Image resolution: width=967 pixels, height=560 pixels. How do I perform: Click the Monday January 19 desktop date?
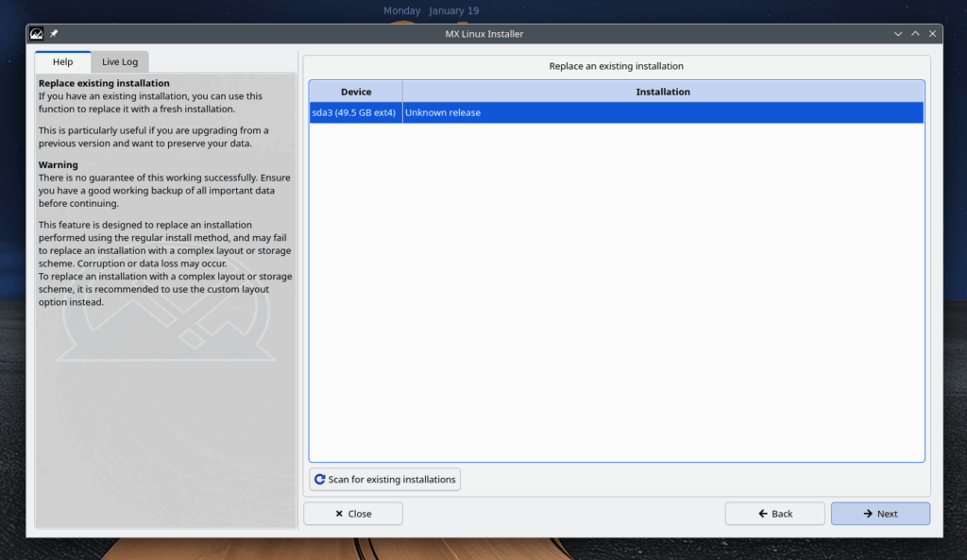click(x=431, y=10)
